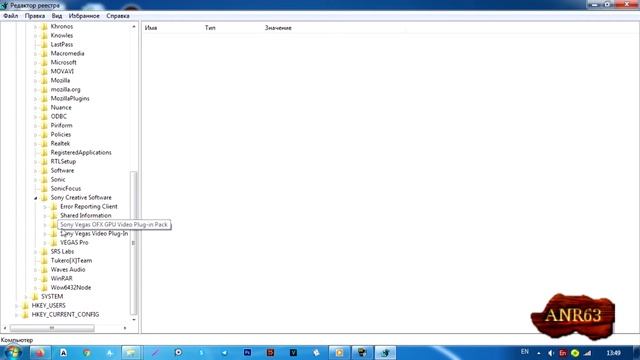This screenshot has height=360, width=640.
Task: Click the Shared Information folder icon
Action: pyautogui.click(x=54, y=216)
